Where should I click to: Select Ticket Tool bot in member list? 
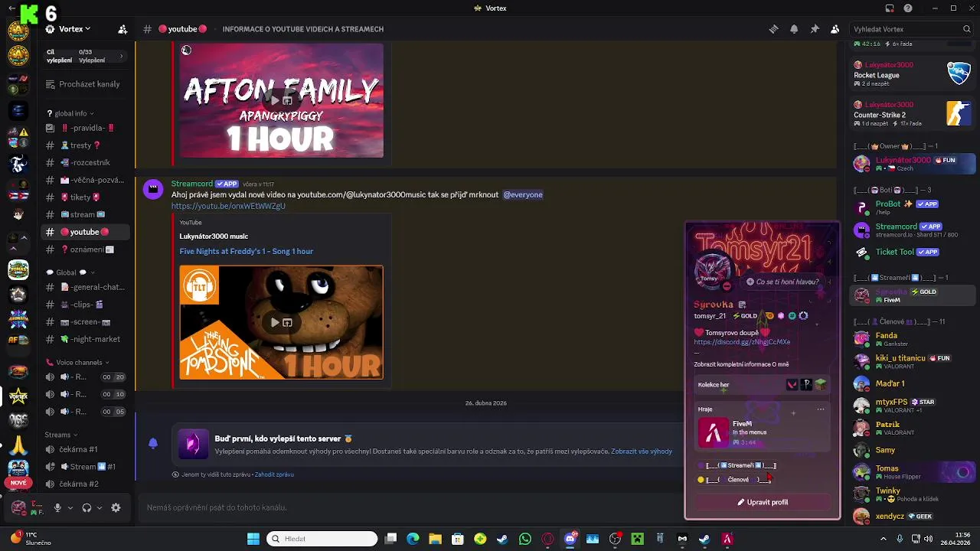[x=914, y=252]
